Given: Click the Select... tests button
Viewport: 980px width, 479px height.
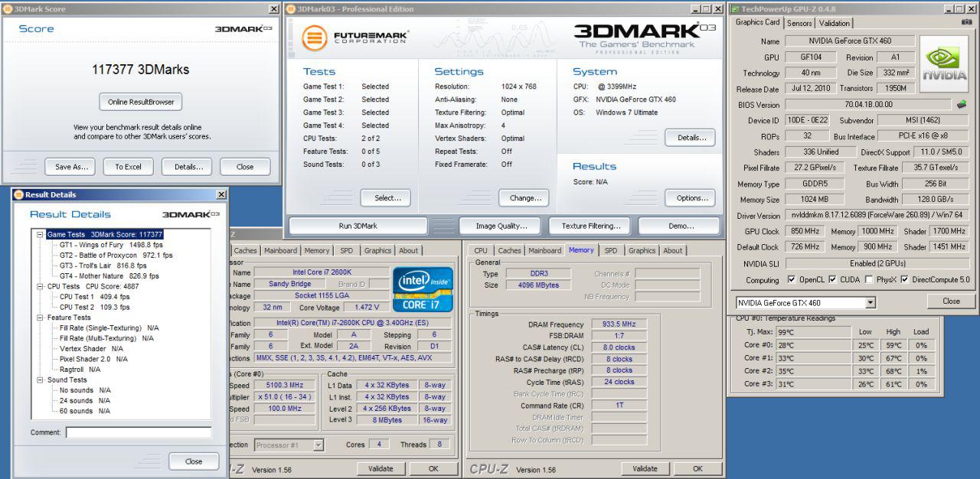Looking at the screenshot, I should (387, 198).
